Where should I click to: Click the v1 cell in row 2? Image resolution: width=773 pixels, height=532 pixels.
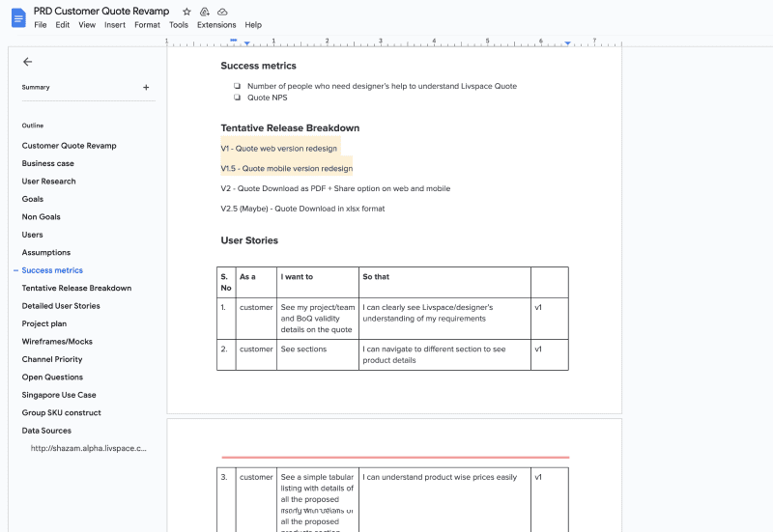[549, 354]
